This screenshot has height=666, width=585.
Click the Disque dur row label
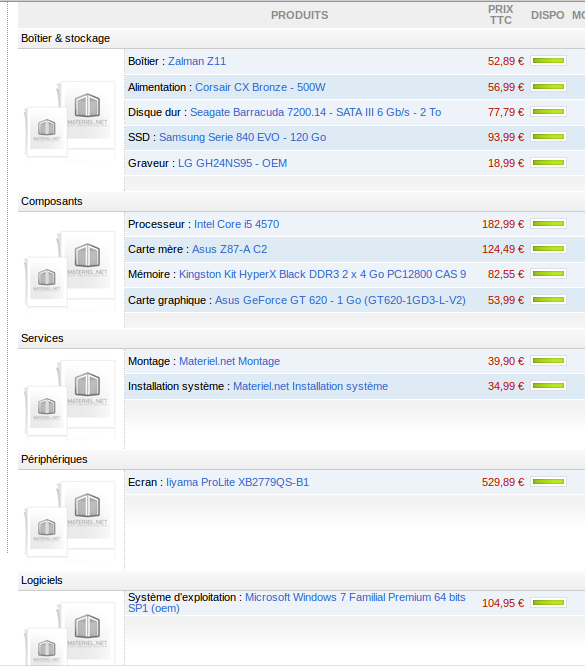coord(155,112)
